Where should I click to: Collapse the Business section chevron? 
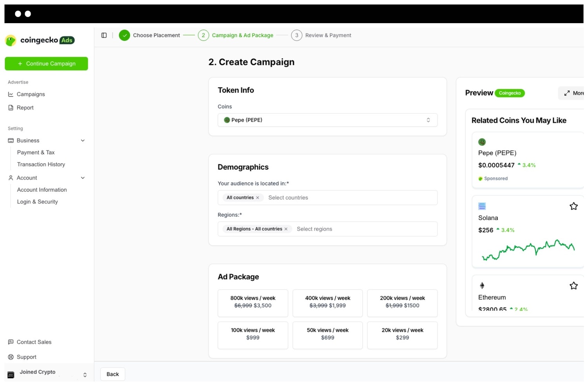click(83, 140)
